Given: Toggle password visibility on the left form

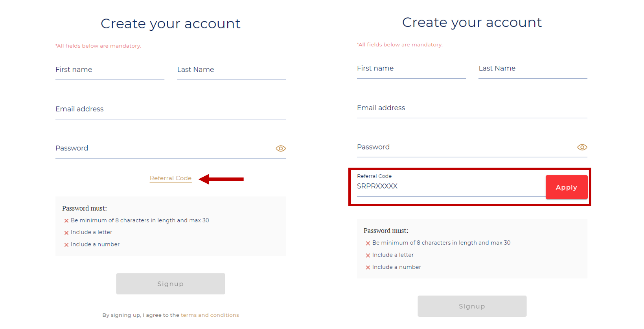Looking at the screenshot, I should [281, 148].
